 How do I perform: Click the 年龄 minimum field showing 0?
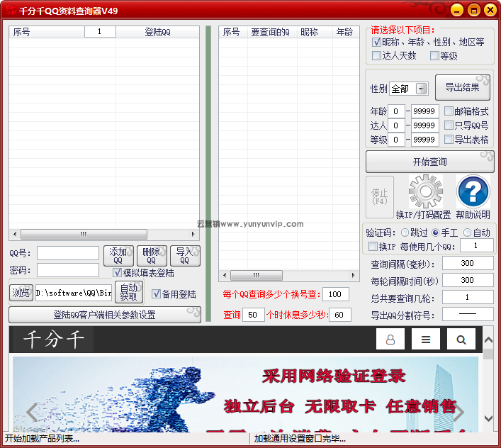tap(396, 111)
